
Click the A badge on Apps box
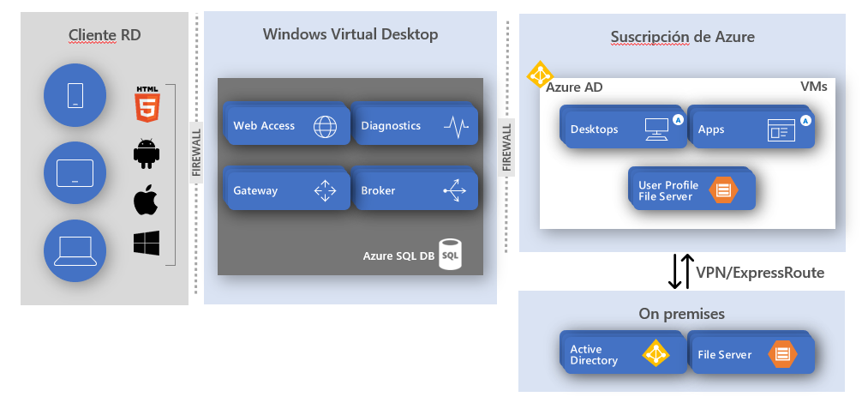pos(806,120)
